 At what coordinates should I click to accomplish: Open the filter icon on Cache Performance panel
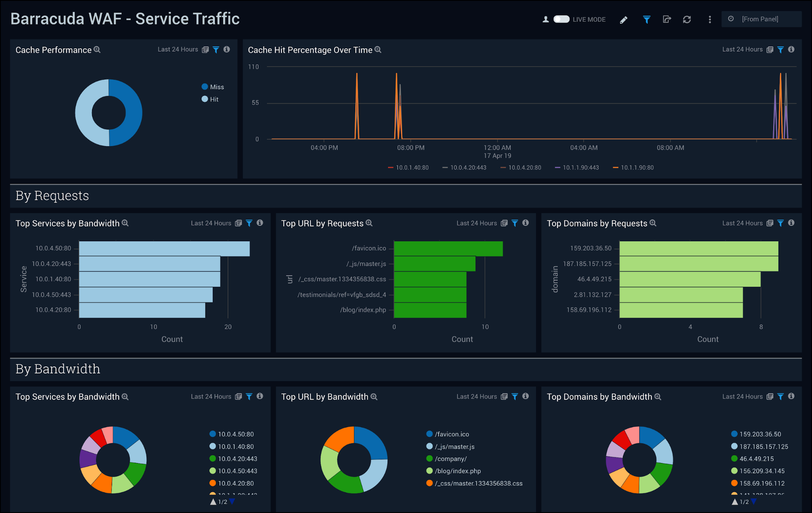[216, 49]
